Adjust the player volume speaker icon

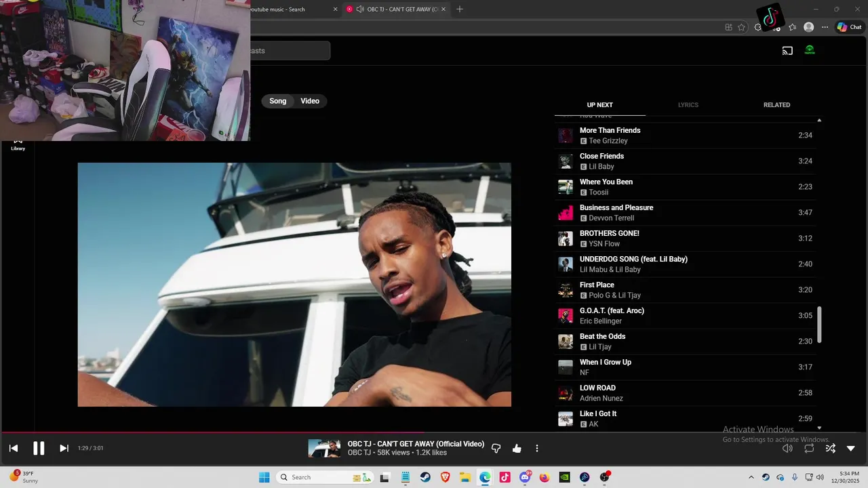pyautogui.click(x=787, y=448)
